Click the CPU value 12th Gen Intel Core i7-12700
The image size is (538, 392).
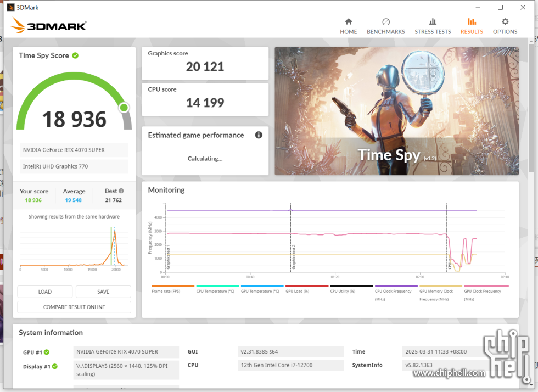290,365
